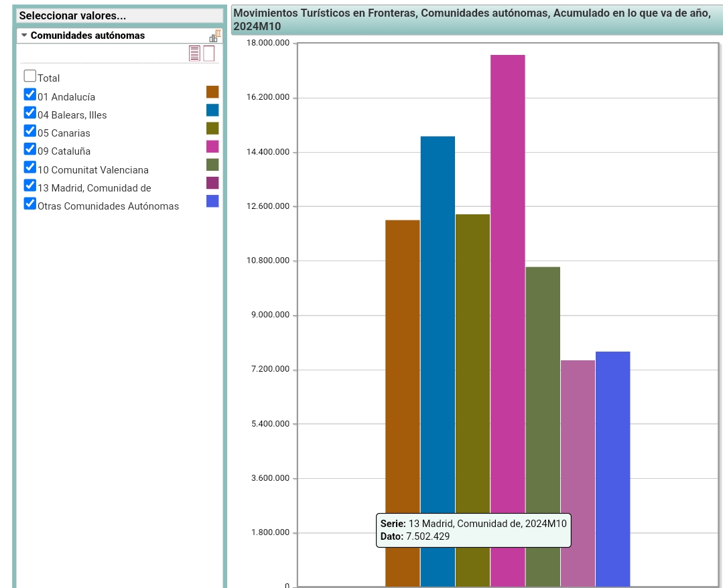Click the Seleccionar valores header bar
Screen dimensions: 723x588
coord(120,15)
